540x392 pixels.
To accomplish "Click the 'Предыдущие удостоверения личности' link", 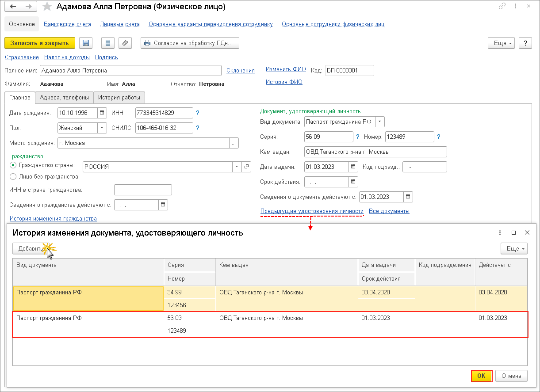I will tap(312, 211).
